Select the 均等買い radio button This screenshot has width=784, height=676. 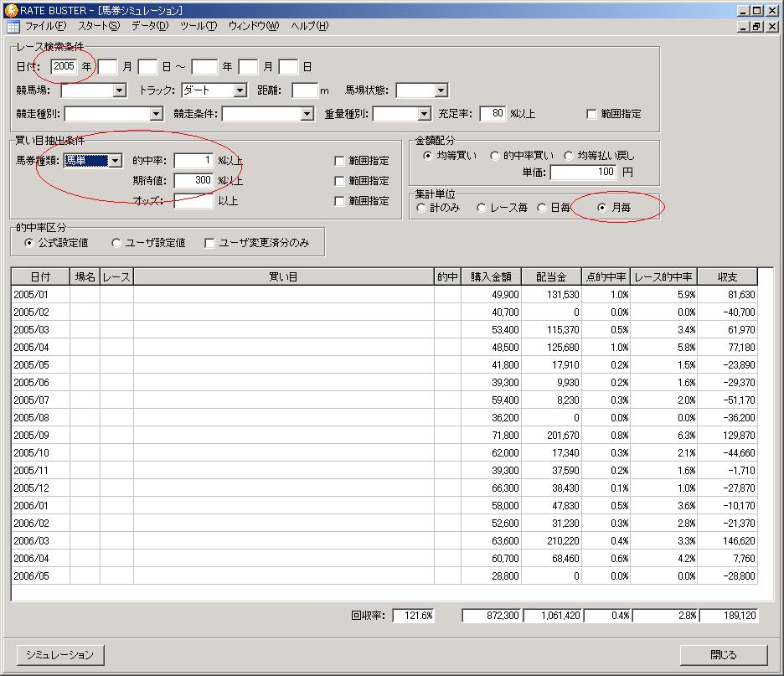point(427,156)
